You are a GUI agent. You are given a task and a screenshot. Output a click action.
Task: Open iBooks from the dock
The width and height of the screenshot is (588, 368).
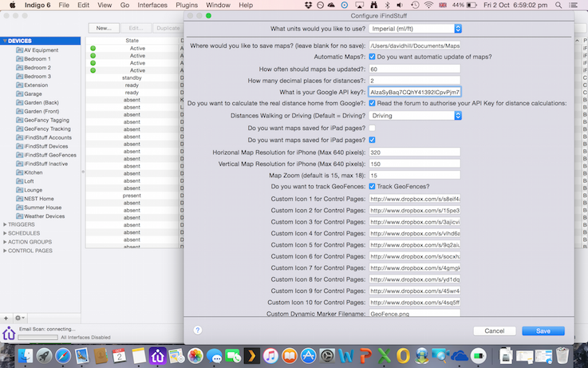tap(290, 355)
